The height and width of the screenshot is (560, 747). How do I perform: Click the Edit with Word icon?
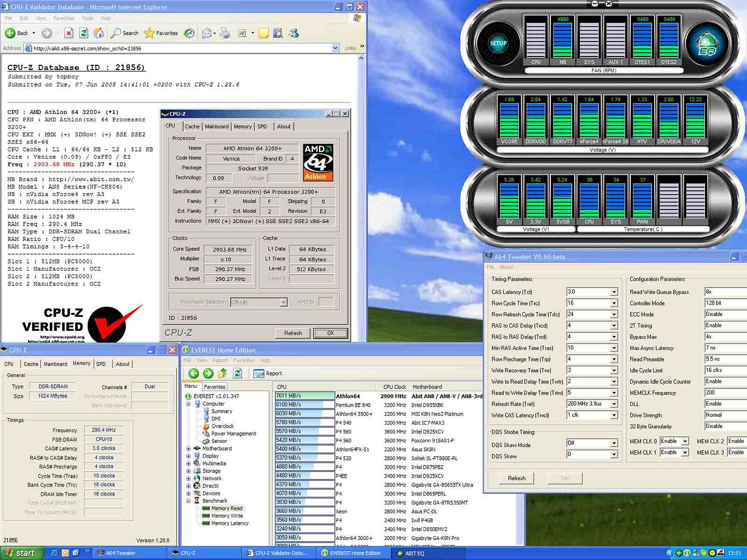click(x=242, y=33)
